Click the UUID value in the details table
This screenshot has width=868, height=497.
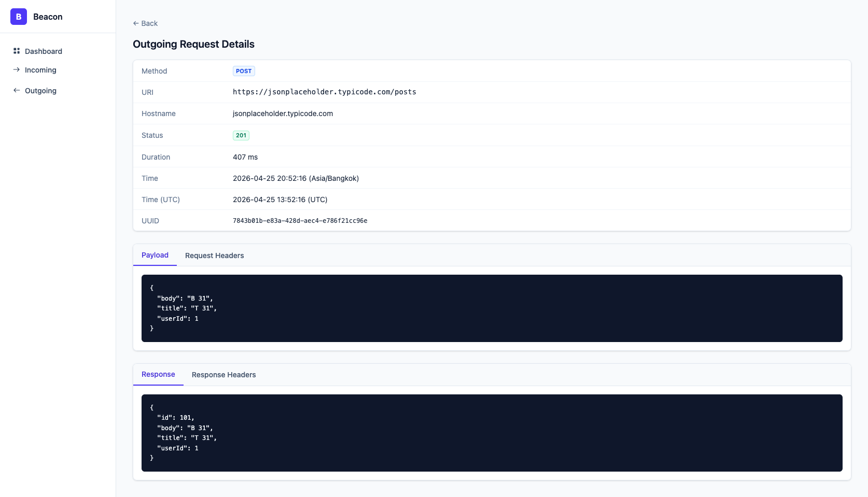tap(300, 221)
